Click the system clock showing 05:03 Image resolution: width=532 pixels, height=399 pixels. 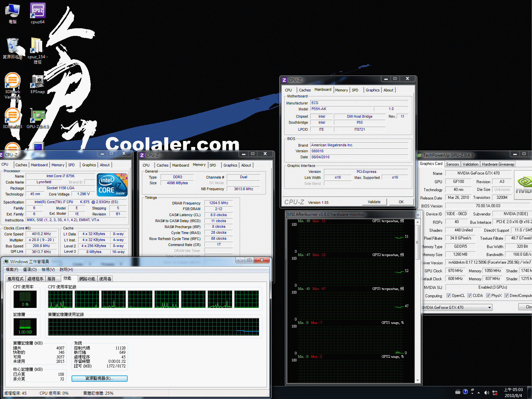513,393
